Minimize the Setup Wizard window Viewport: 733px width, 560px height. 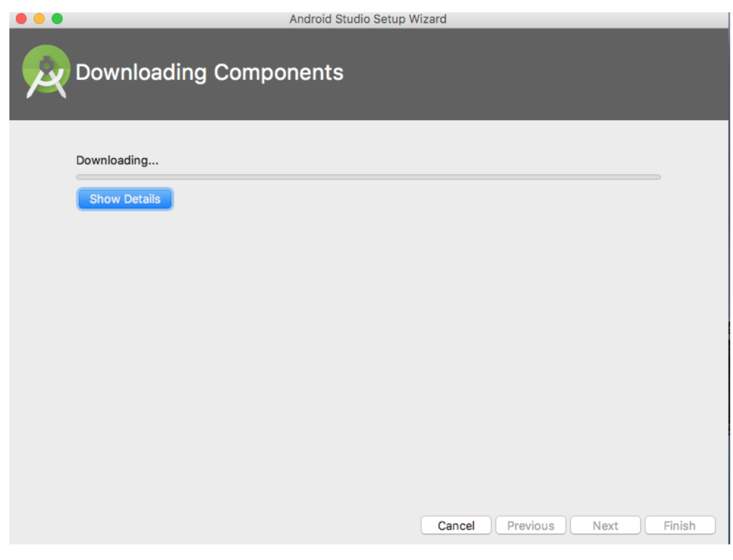coord(39,18)
